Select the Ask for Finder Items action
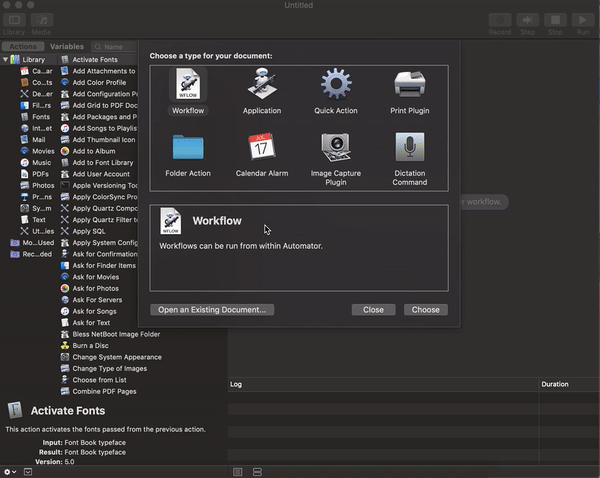The image size is (600, 478). (x=104, y=266)
